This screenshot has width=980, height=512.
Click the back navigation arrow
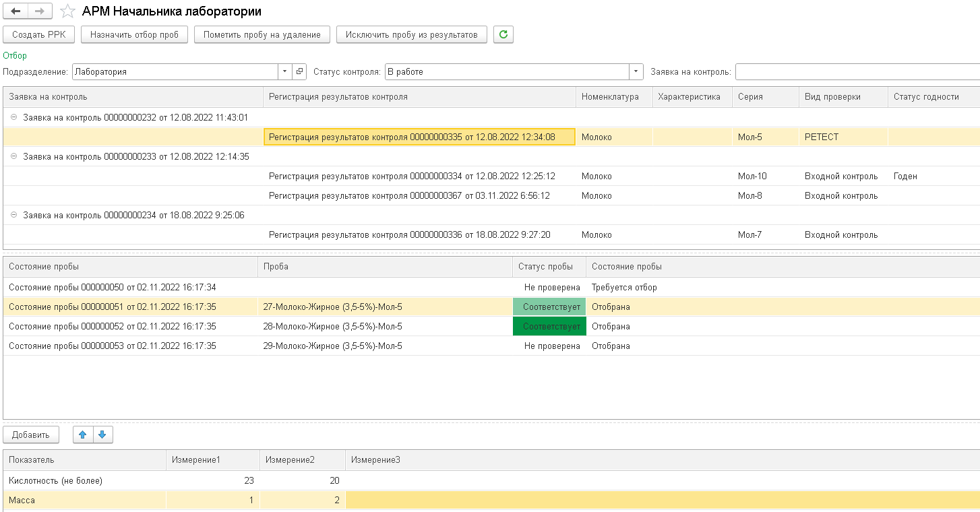point(16,11)
